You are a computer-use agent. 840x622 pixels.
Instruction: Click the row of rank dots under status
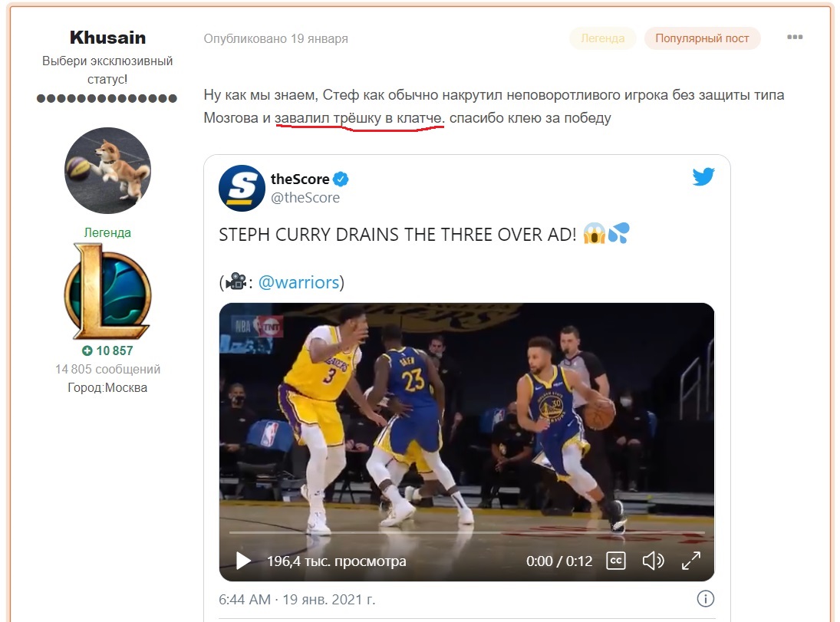[x=107, y=98]
